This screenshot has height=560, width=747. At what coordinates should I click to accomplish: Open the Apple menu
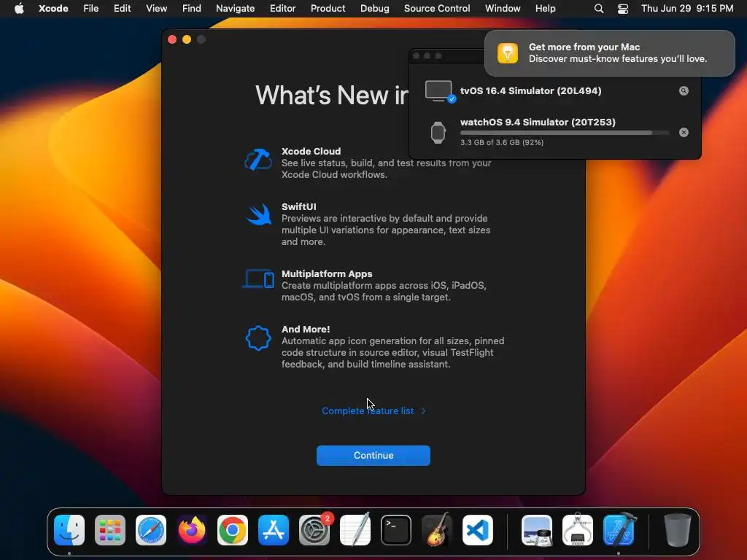[19, 8]
